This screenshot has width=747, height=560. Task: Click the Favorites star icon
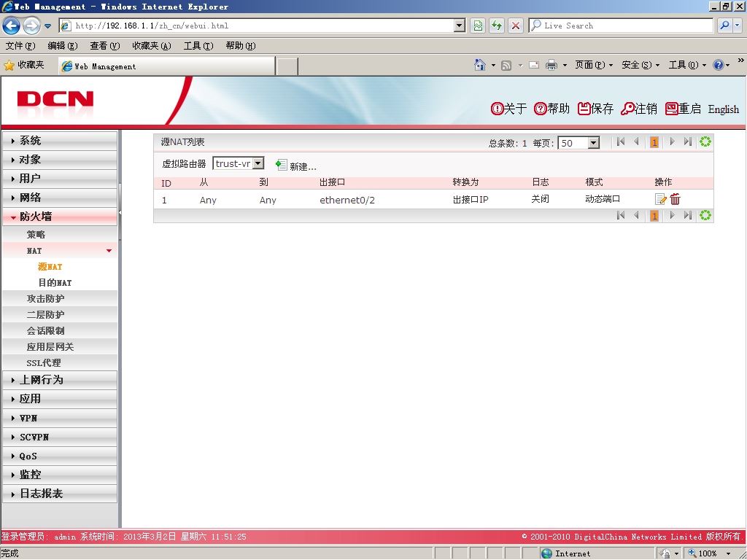pyautogui.click(x=9, y=65)
